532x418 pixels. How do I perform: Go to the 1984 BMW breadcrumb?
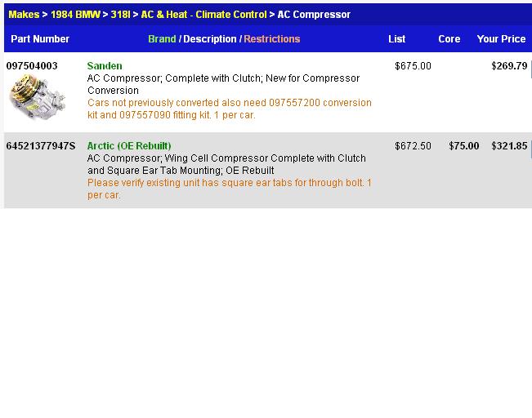(75, 15)
